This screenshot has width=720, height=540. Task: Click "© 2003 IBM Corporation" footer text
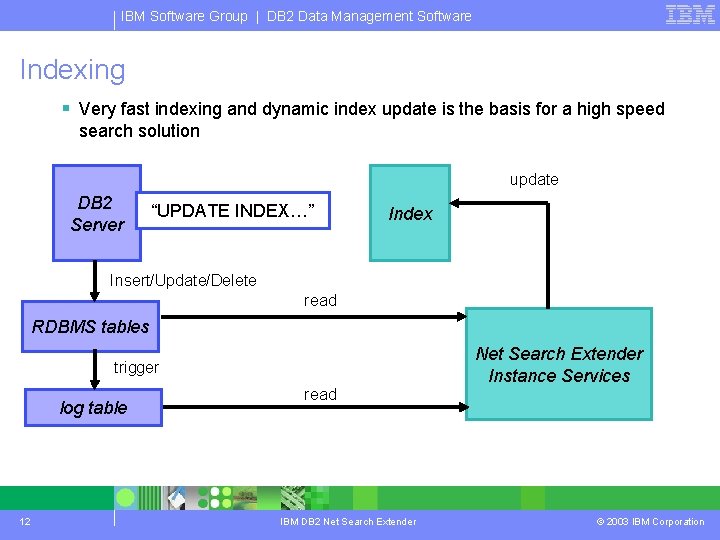(650, 522)
